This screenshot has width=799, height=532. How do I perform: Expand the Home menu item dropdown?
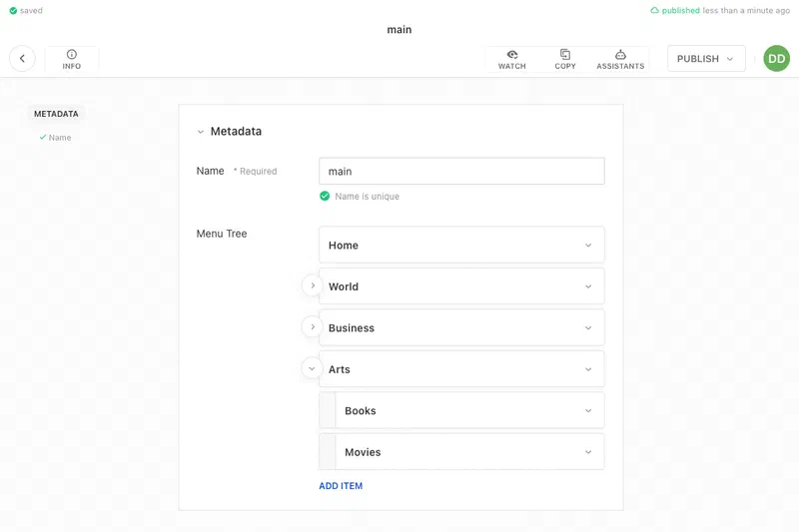pos(588,246)
